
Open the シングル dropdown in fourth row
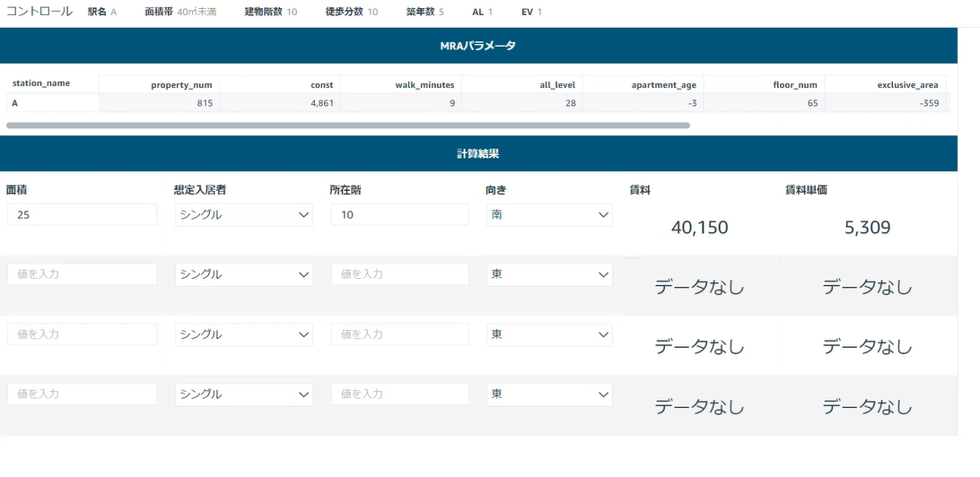coord(244,395)
